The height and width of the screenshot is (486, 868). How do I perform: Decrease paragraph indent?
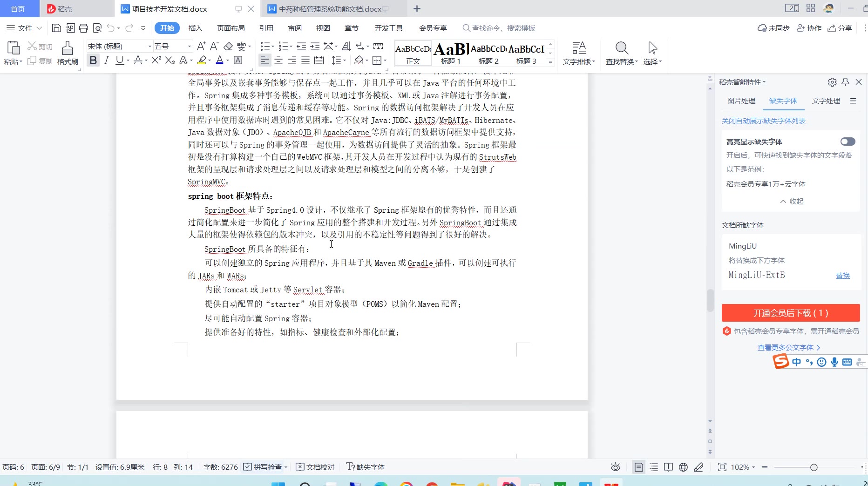301,46
